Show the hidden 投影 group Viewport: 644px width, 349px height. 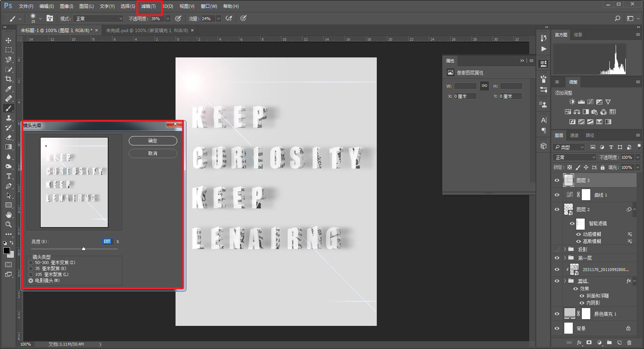(x=557, y=249)
